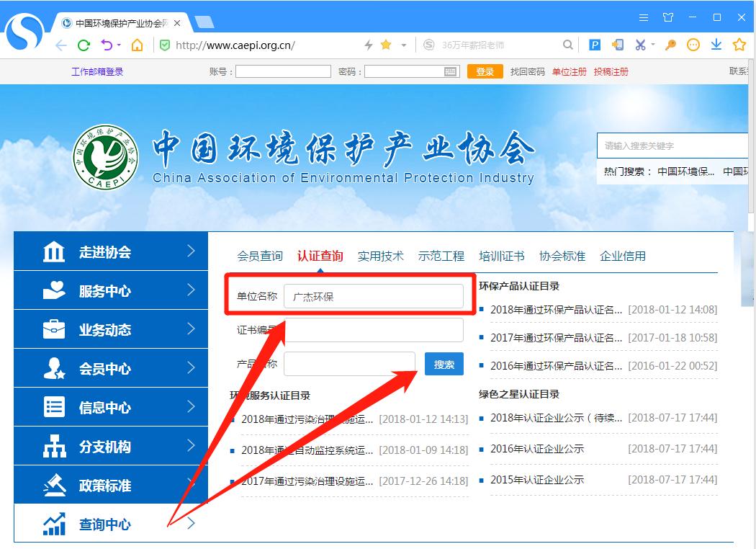Switch to 培训证书 tab

501,256
